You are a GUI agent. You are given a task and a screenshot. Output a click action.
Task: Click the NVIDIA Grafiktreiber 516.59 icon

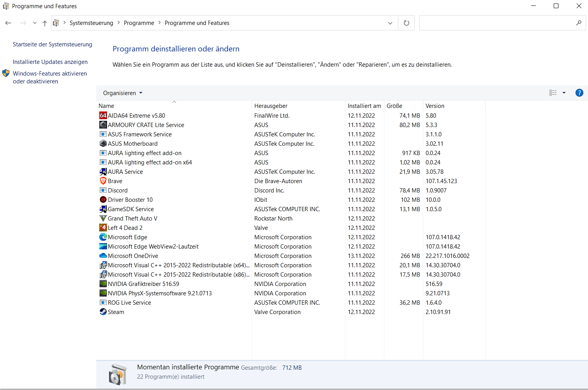[103, 284]
